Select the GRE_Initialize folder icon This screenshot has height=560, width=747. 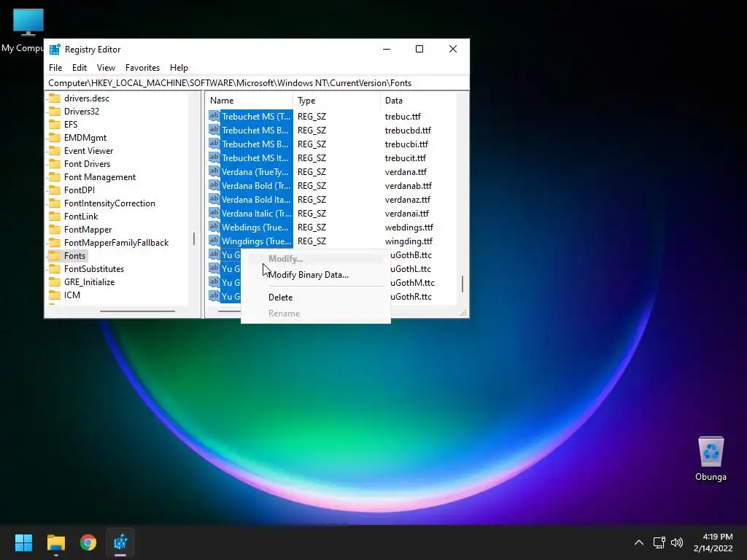[x=55, y=282]
